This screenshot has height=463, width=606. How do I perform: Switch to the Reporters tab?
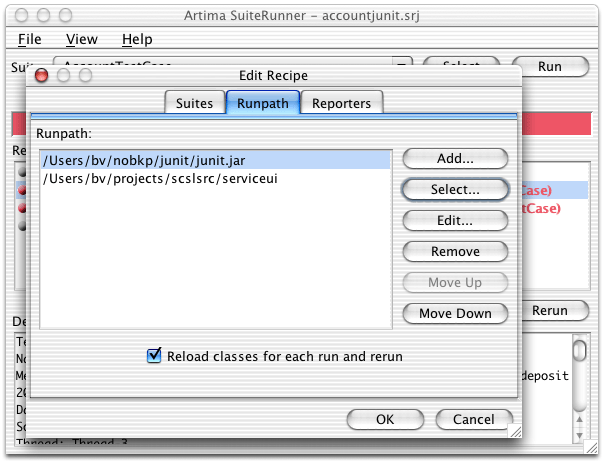click(342, 103)
